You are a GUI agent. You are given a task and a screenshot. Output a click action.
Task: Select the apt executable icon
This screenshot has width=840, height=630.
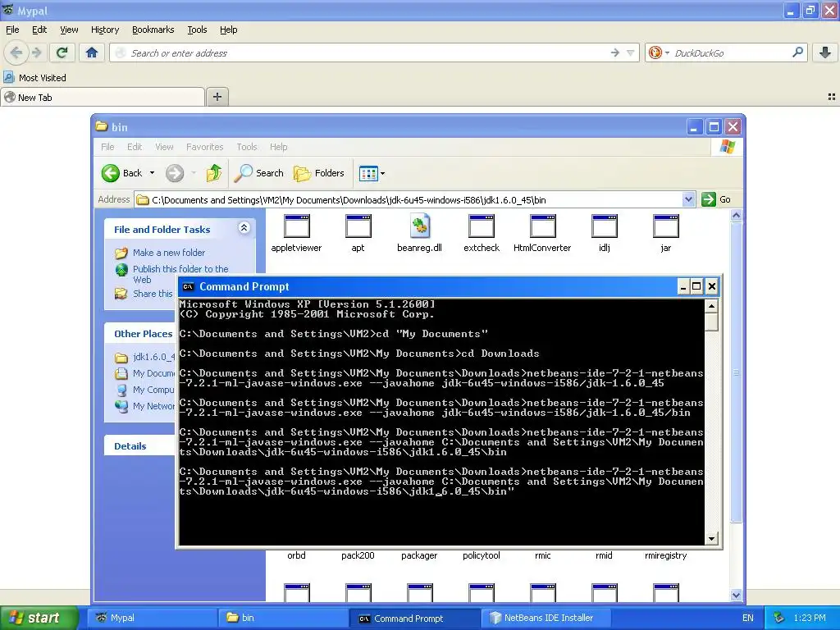[x=358, y=226]
